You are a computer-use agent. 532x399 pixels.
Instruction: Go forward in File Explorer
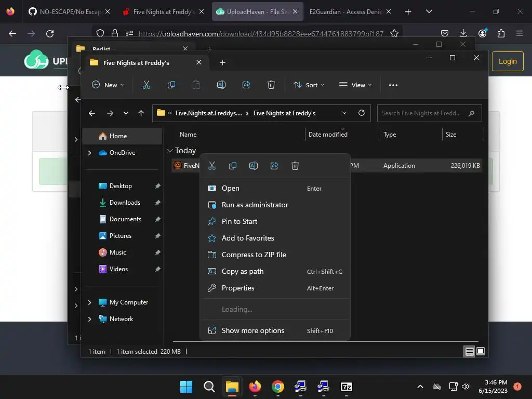point(110,113)
